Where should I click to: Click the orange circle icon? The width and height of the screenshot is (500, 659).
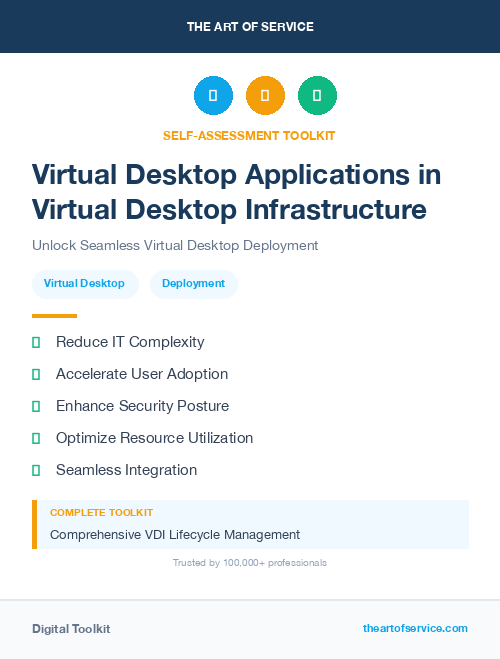pyautogui.click(x=265, y=95)
